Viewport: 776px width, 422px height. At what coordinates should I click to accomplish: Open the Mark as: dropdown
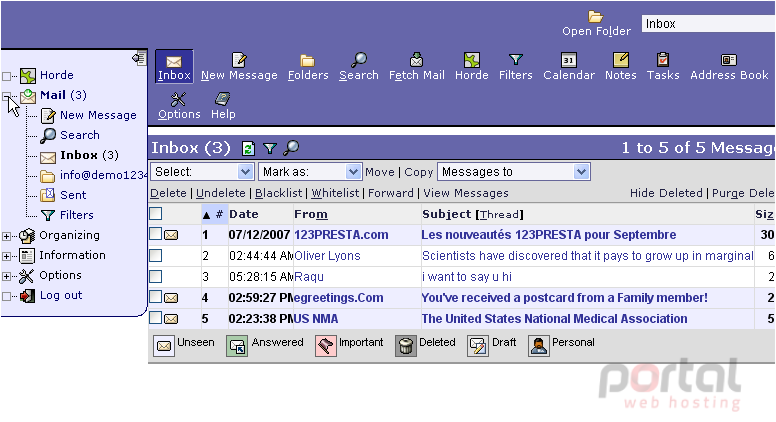tap(310, 172)
